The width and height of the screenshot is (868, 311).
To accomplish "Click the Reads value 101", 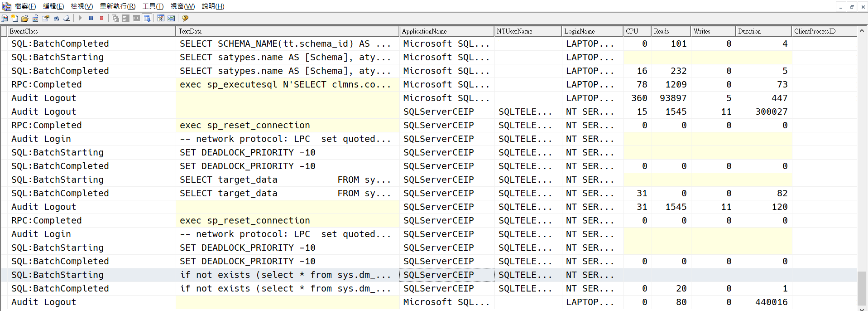I will [678, 44].
